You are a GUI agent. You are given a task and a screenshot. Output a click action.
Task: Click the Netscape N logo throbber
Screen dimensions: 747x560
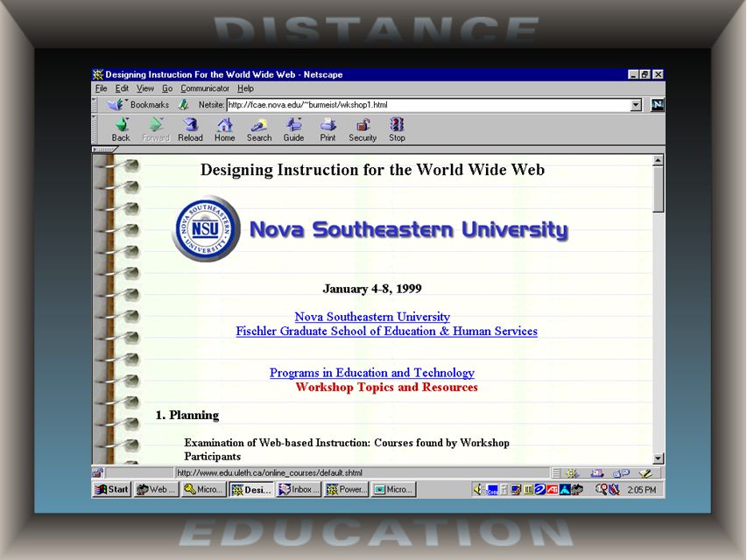coord(658,105)
